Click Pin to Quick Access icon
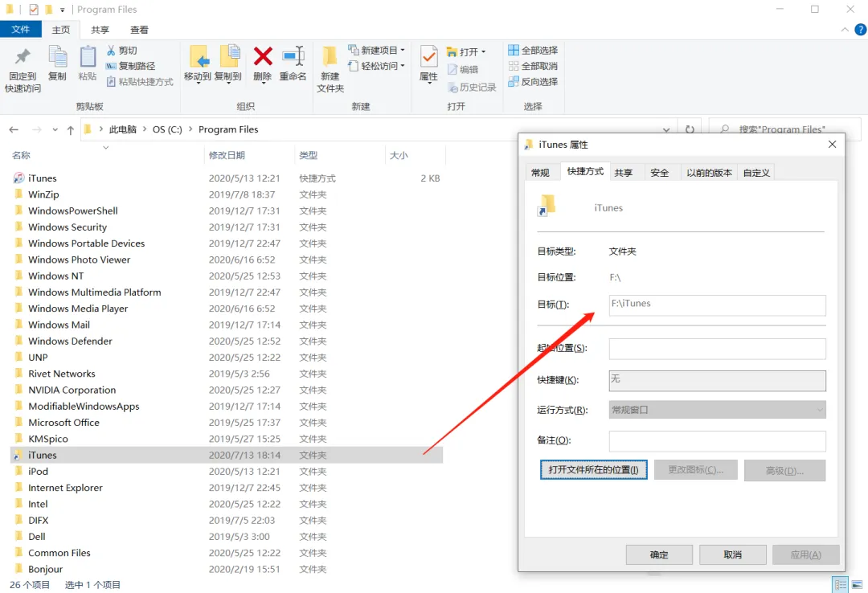The width and height of the screenshot is (868, 593). 23,56
